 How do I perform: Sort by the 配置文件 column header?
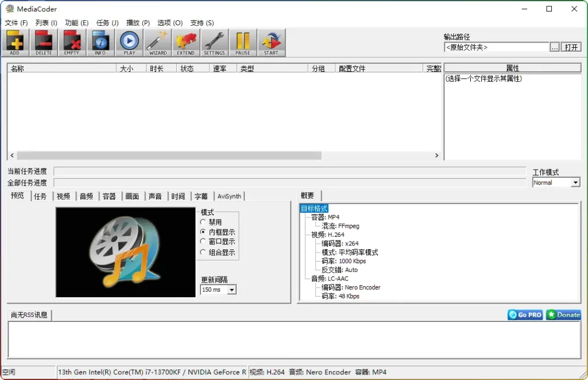(379, 68)
